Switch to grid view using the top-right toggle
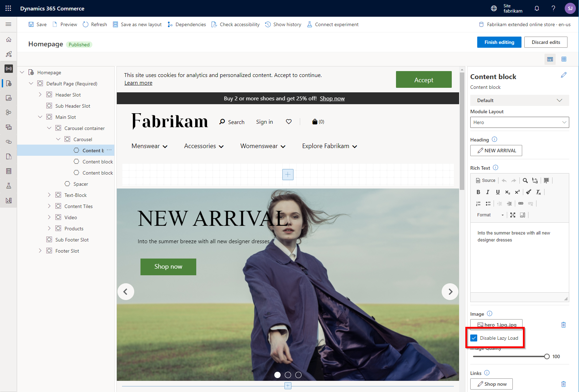 pyautogui.click(x=564, y=59)
